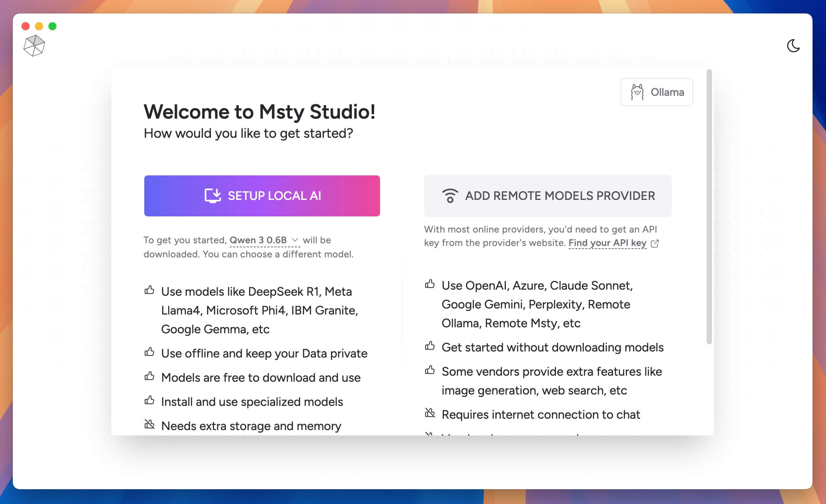Open the Qwen 3 0.6B model dropdown

pyautogui.click(x=258, y=240)
